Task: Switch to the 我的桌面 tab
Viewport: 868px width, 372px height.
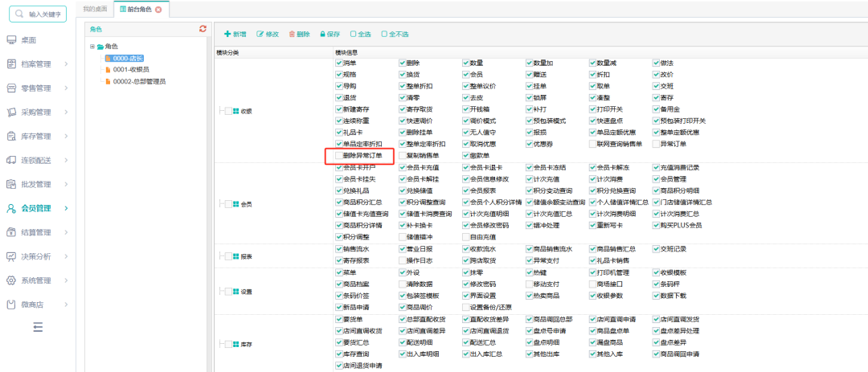Action: click(x=94, y=10)
